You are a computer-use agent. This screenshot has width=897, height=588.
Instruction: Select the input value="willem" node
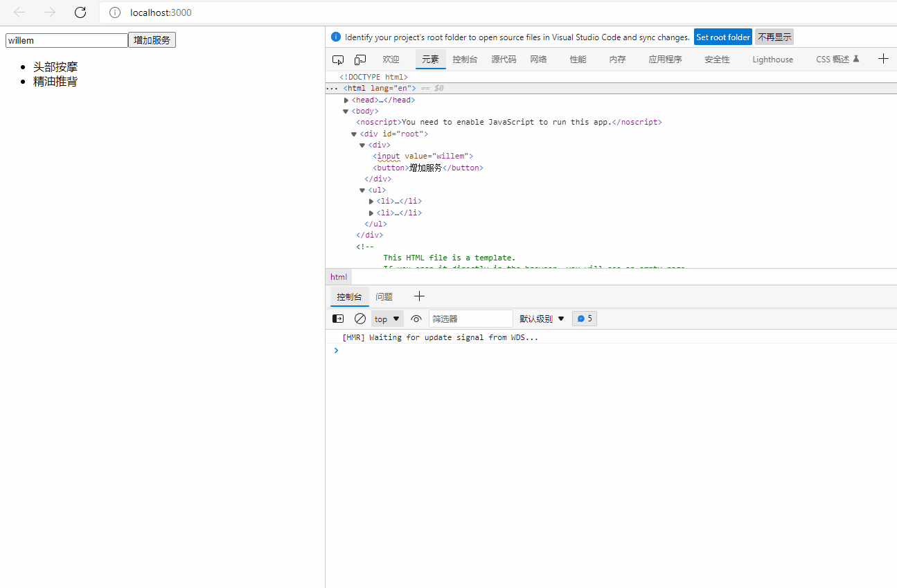pyautogui.click(x=423, y=157)
